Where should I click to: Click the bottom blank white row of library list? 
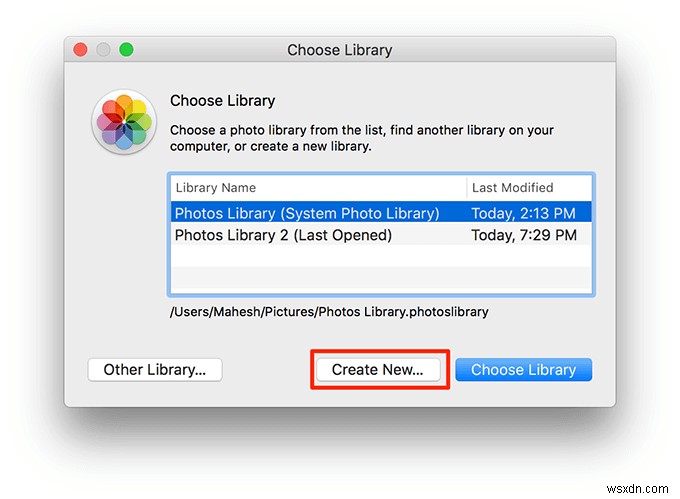click(x=380, y=280)
